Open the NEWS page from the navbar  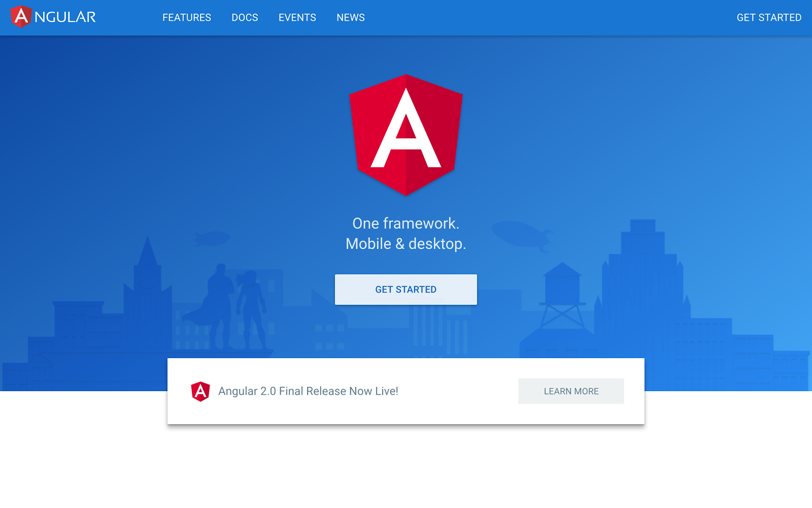[350, 17]
